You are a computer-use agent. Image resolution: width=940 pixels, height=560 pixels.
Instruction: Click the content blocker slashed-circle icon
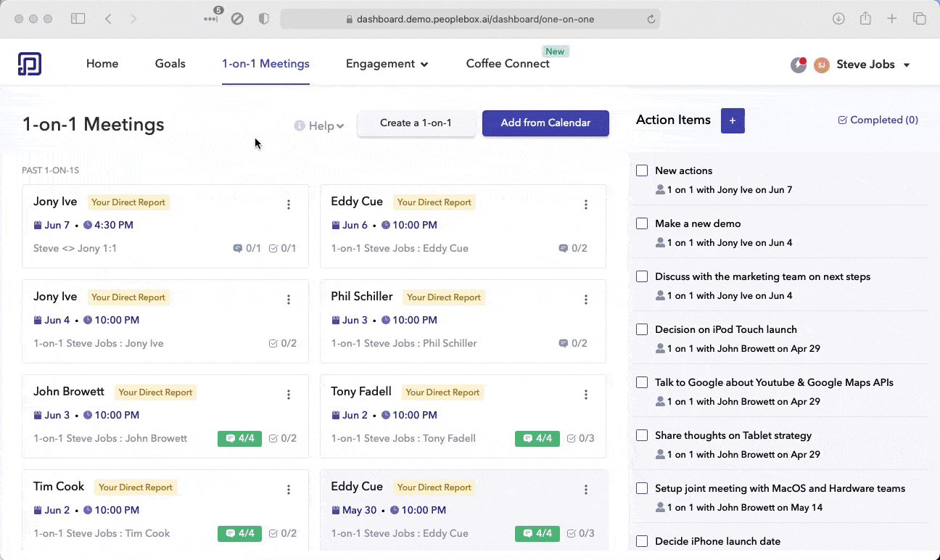(237, 19)
